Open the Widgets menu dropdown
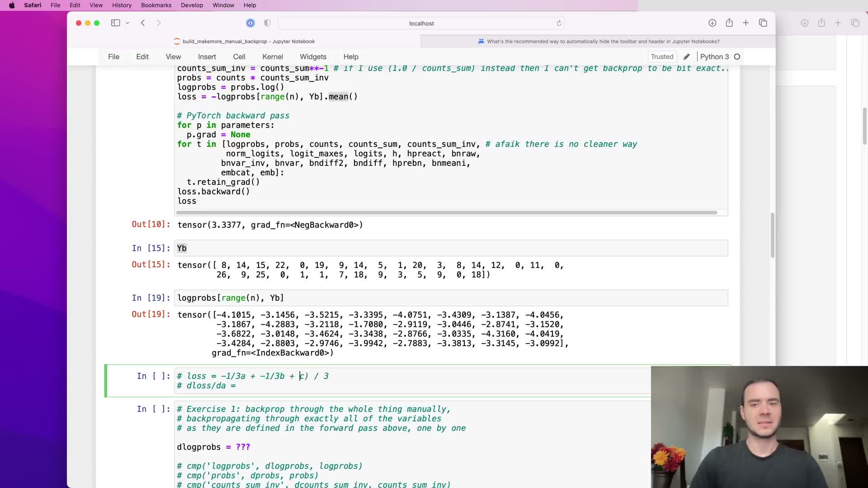The height and width of the screenshot is (488, 868). coord(313,56)
